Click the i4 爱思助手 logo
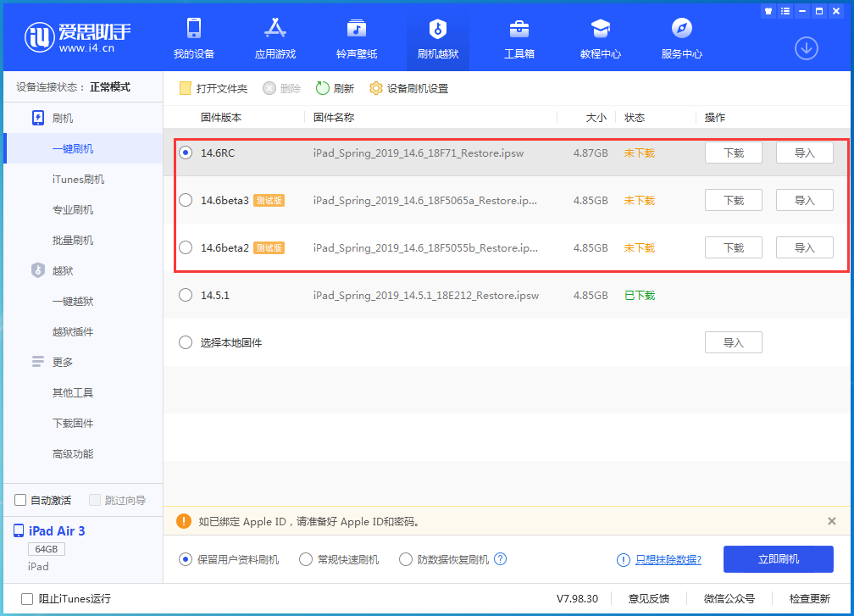Image resolution: width=854 pixels, height=616 pixels. pyautogui.click(x=77, y=37)
